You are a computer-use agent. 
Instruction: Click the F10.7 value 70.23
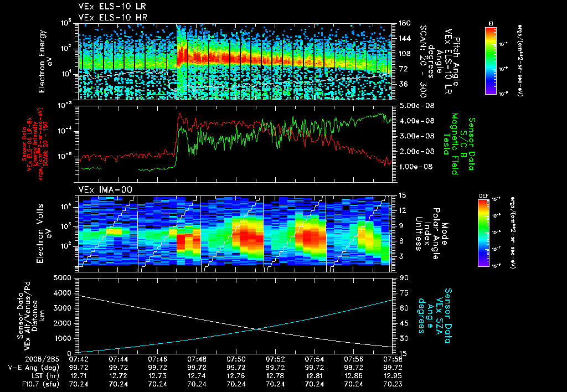click(x=393, y=384)
